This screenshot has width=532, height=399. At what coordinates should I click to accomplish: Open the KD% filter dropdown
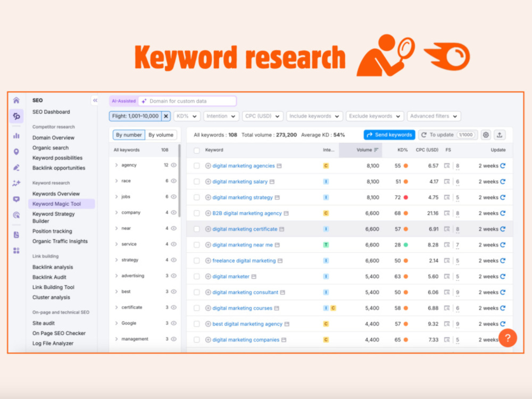click(x=187, y=116)
